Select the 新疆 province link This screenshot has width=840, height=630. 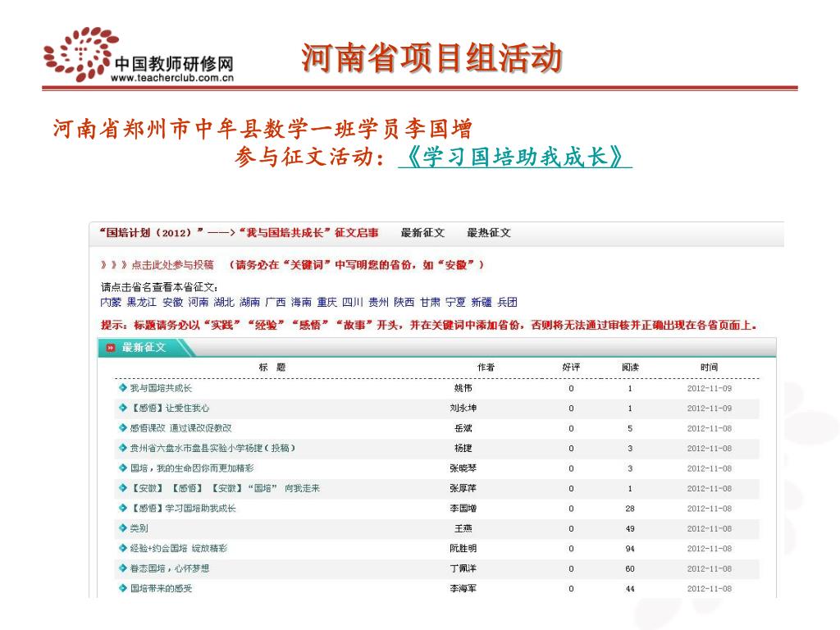point(481,302)
